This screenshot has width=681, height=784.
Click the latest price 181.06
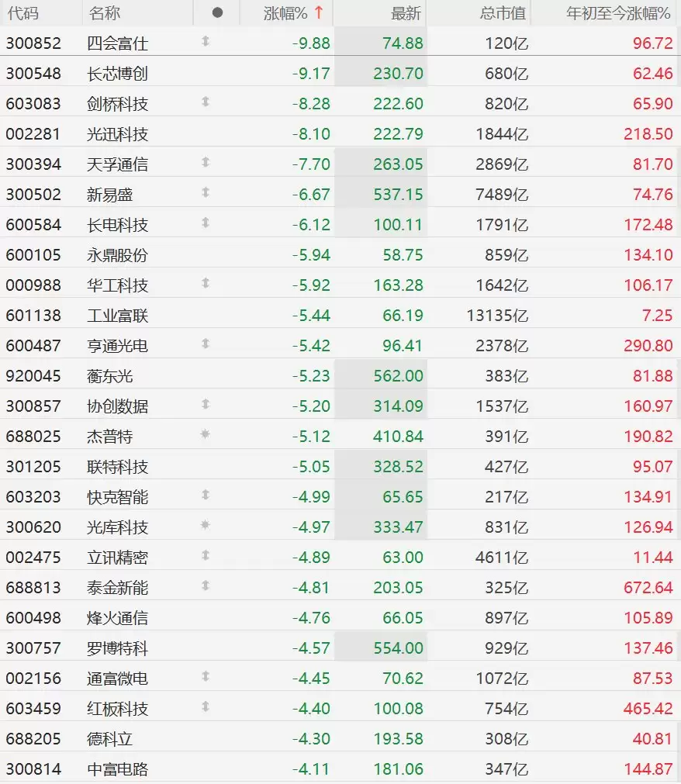coord(398,769)
